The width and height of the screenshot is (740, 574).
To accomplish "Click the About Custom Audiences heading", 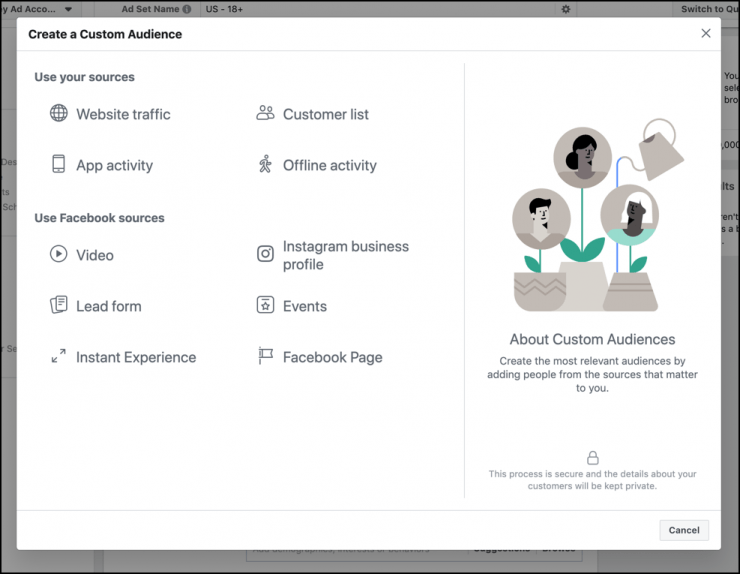I will [592, 339].
